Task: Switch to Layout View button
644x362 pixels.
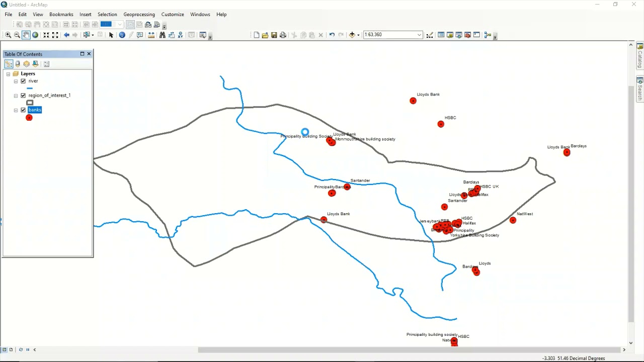Action: click(11, 349)
